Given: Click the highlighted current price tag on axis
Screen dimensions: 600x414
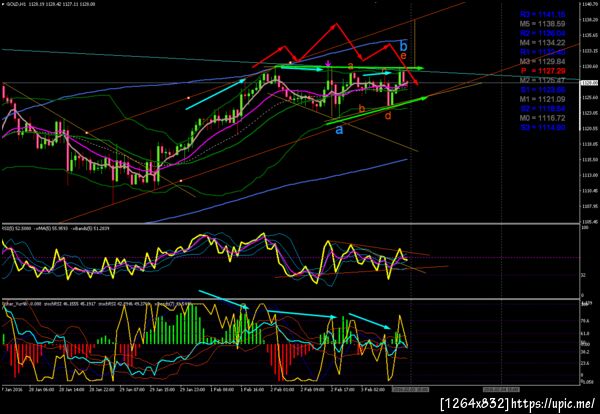Looking at the screenshot, I should coord(589,82).
